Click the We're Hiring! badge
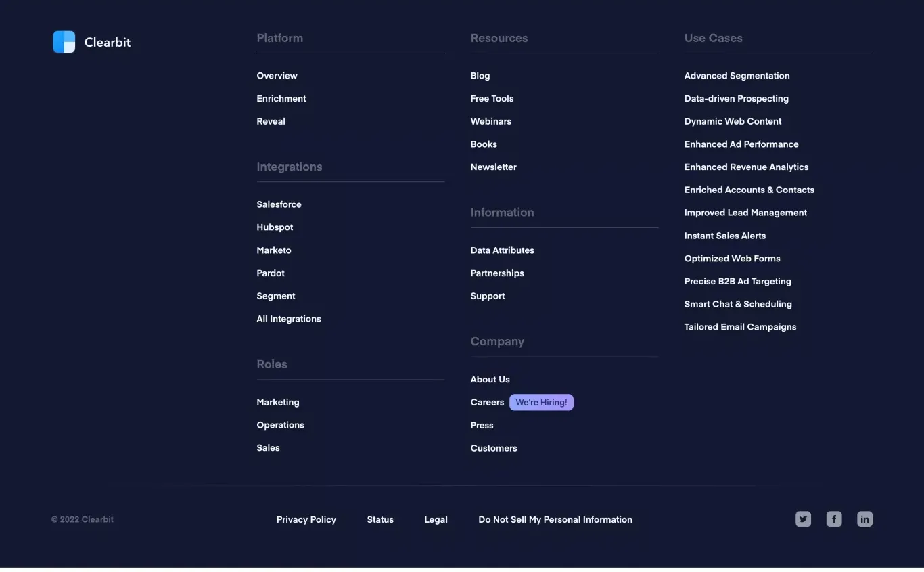The image size is (924, 572). click(x=541, y=403)
